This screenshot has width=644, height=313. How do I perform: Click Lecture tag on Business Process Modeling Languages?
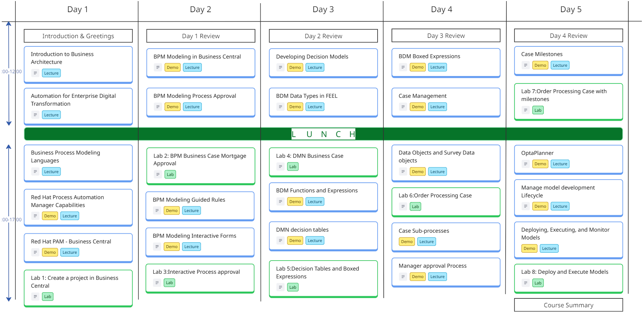click(x=51, y=172)
